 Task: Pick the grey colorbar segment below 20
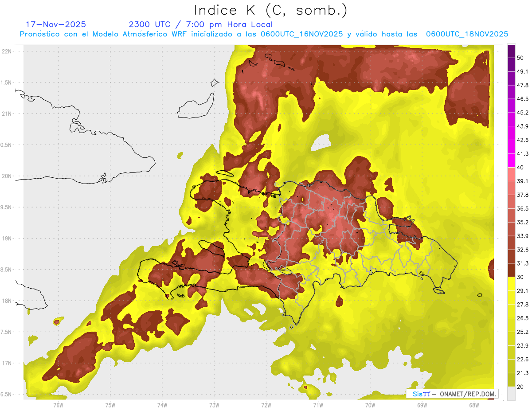tap(511, 393)
